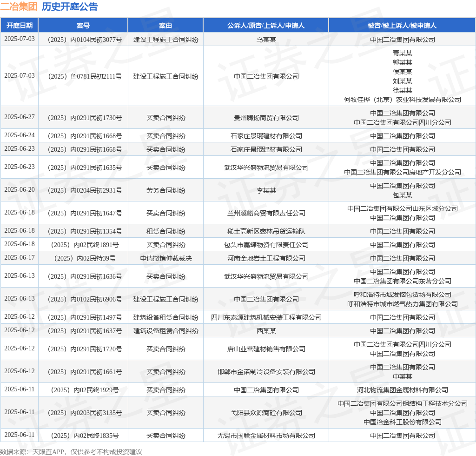Click defendant 徐某某
Screen dimensions: 476x456
click(x=403, y=90)
